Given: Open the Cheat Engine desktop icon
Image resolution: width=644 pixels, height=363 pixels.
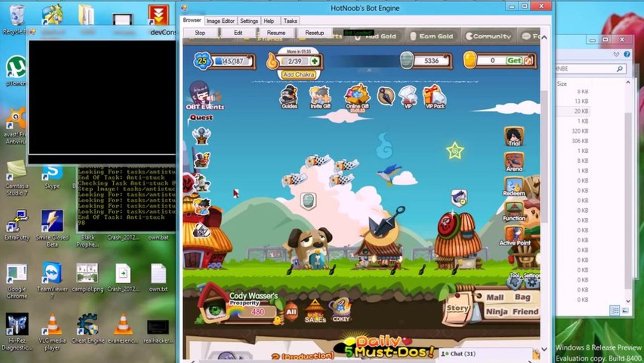Looking at the screenshot, I should [x=88, y=329].
